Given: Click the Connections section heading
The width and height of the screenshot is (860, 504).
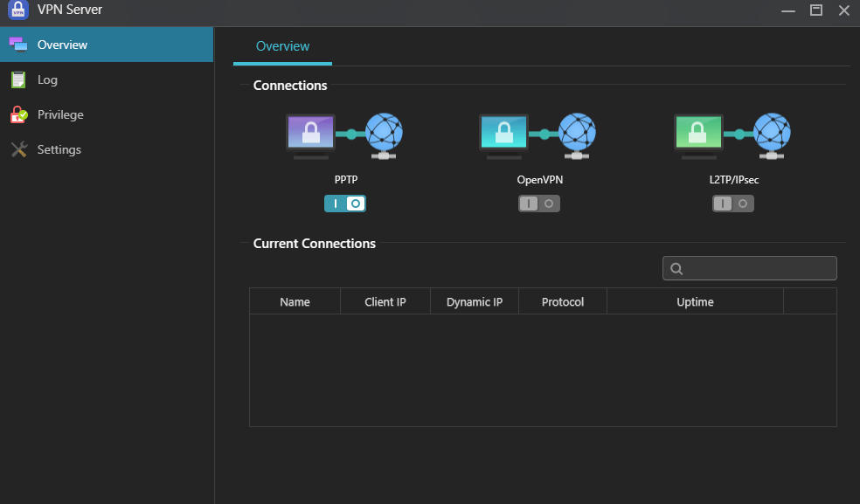Looking at the screenshot, I should (x=290, y=86).
